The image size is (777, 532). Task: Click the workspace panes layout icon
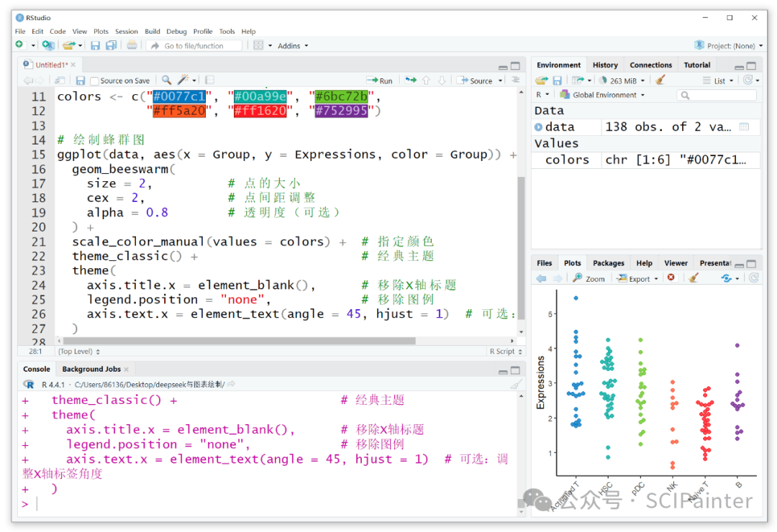(x=258, y=45)
